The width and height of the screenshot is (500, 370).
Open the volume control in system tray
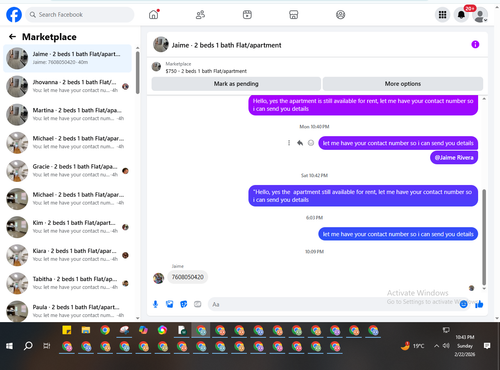click(446, 346)
